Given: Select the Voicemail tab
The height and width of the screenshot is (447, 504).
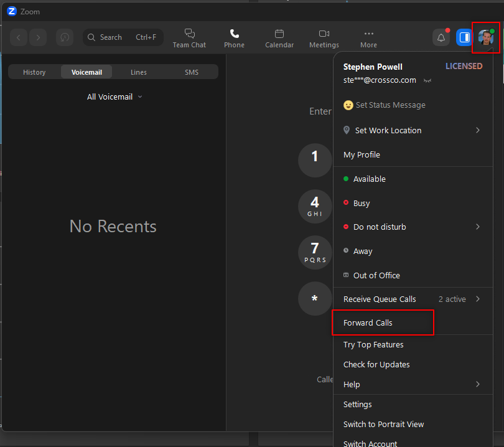Looking at the screenshot, I should 86,72.
